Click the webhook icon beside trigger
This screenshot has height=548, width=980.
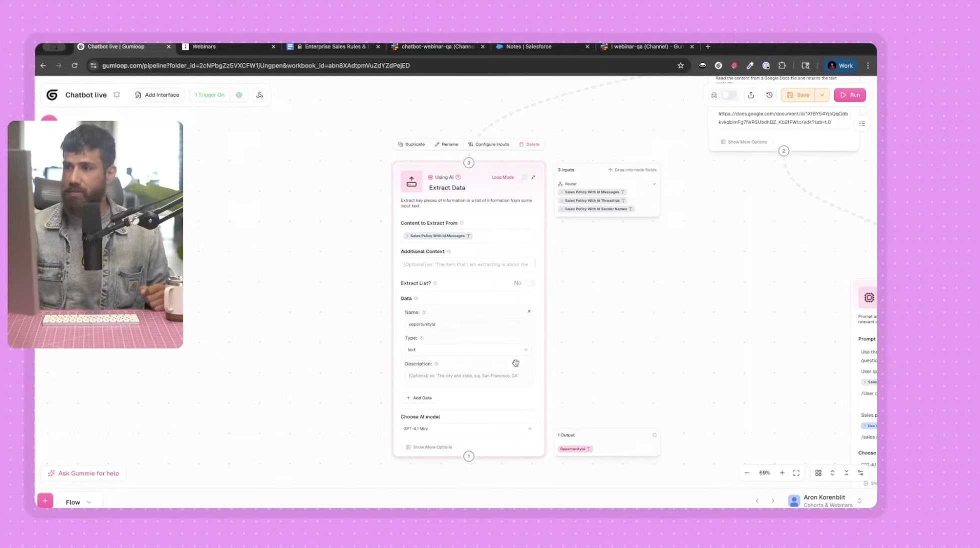point(259,95)
